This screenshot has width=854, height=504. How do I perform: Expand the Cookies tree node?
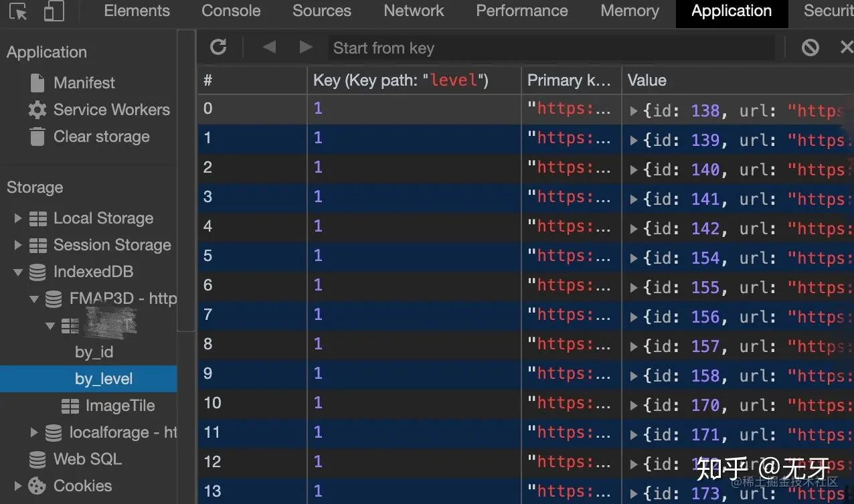pyautogui.click(x=18, y=486)
